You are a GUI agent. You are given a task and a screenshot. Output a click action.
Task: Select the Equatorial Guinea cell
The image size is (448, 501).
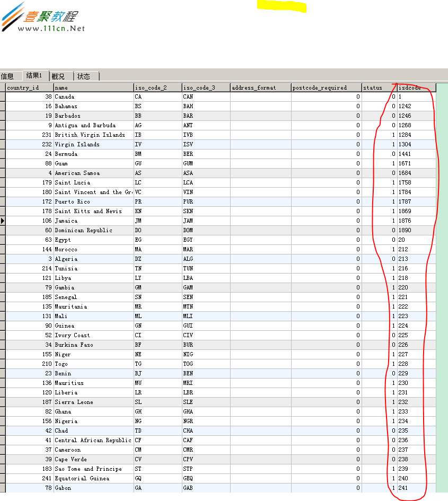(94, 478)
